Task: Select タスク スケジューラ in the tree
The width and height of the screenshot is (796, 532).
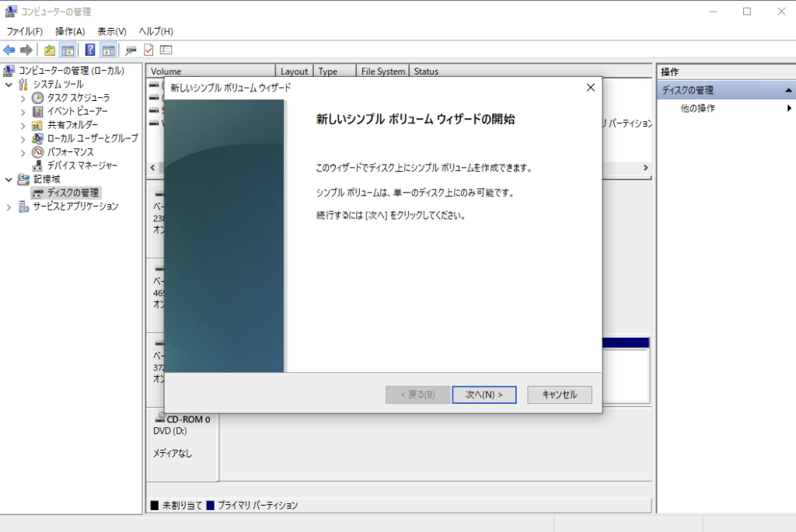Action: pos(78,98)
